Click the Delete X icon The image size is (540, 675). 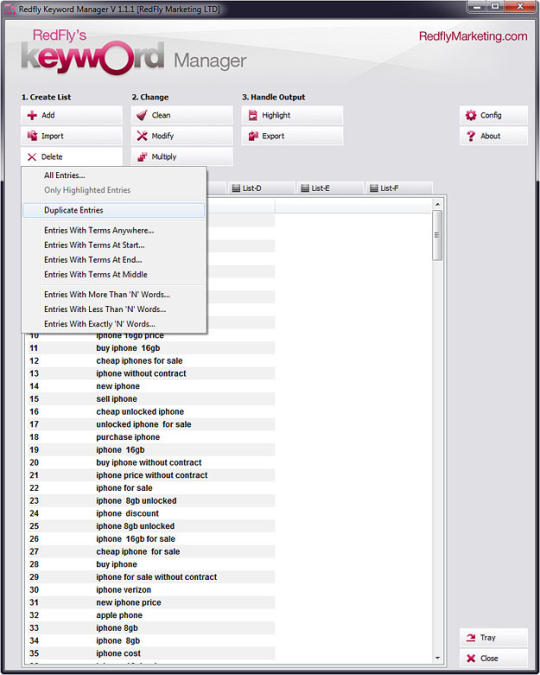tap(32, 157)
